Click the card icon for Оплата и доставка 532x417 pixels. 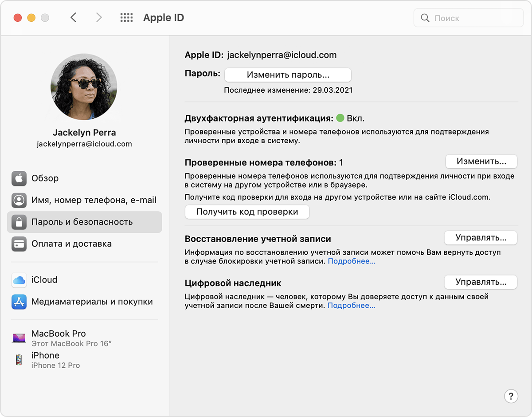(x=19, y=244)
